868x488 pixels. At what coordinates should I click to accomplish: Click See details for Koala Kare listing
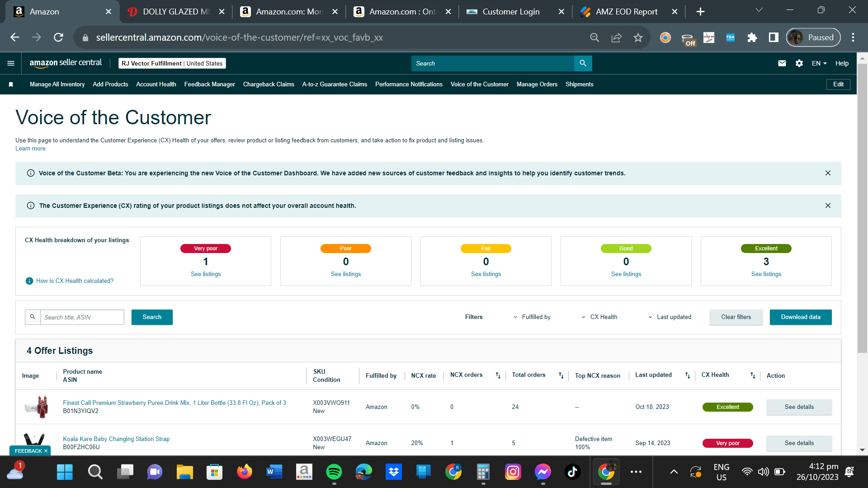tap(799, 443)
